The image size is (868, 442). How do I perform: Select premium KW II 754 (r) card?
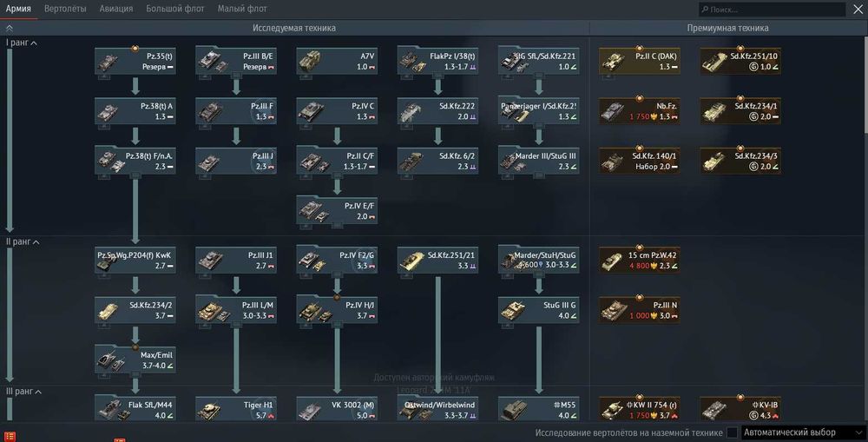click(640, 409)
